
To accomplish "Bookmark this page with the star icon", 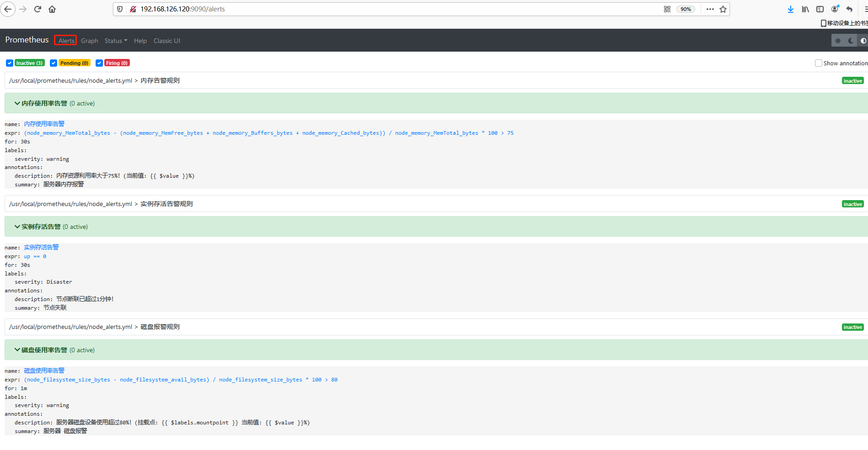I will point(723,9).
